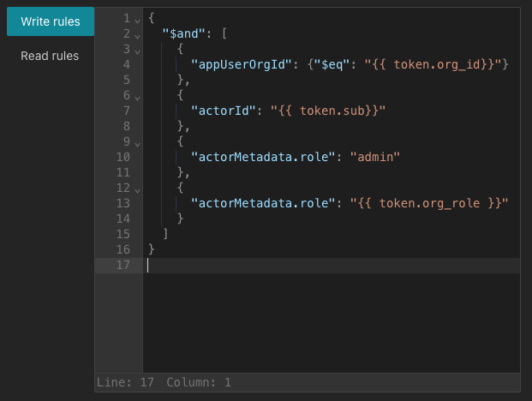This screenshot has width=532, height=401.
Task: Click the token.org_id template value
Action: click(433, 64)
